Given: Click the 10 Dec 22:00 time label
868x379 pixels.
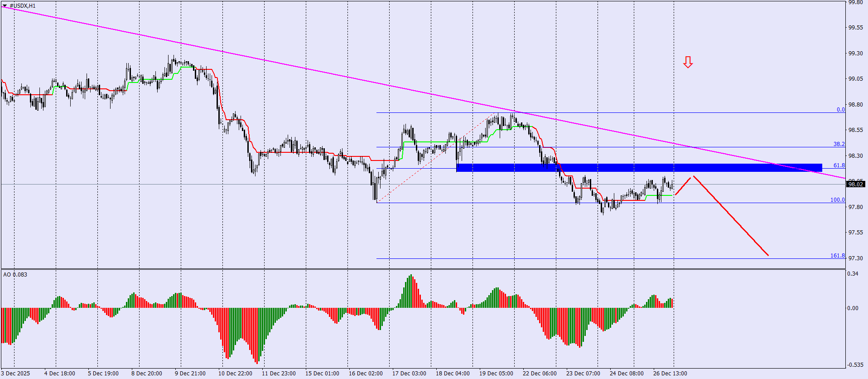Looking at the screenshot, I should [x=235, y=374].
